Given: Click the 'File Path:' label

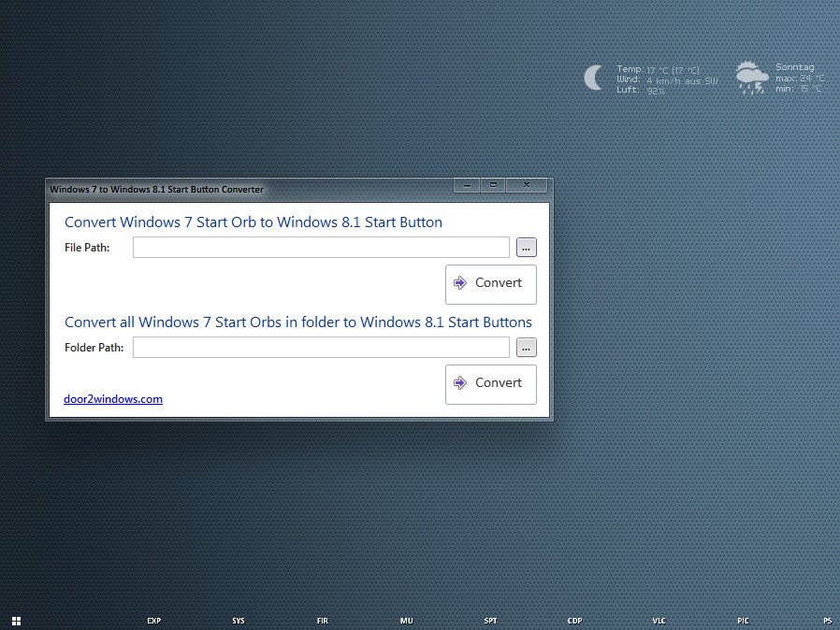Looking at the screenshot, I should coord(87,248).
